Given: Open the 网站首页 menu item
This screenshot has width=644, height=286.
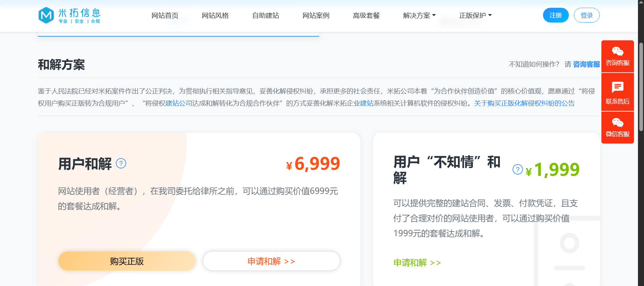Looking at the screenshot, I should [165, 15].
